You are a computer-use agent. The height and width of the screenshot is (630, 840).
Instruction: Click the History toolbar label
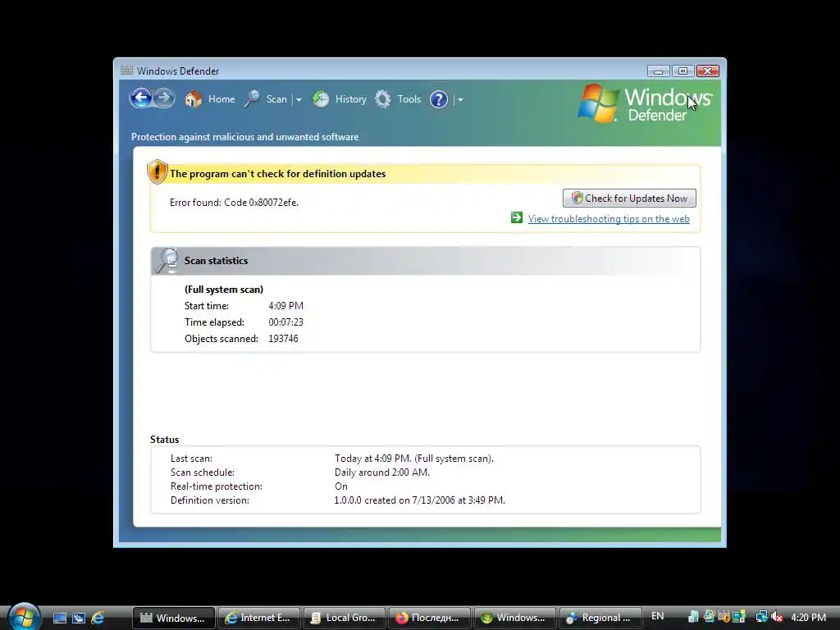351,99
